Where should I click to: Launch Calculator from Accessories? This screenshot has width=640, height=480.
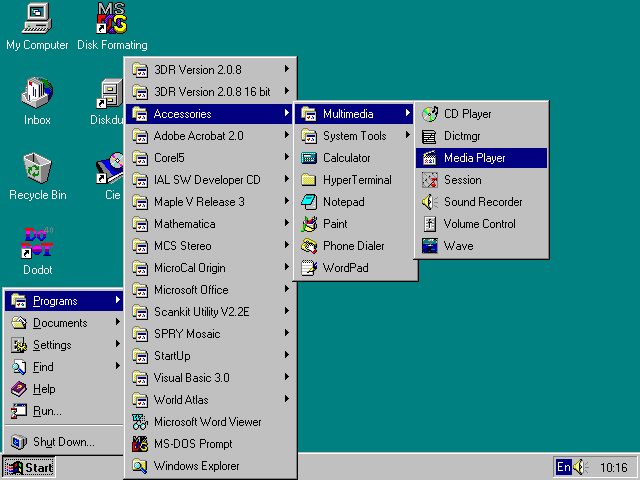346,158
